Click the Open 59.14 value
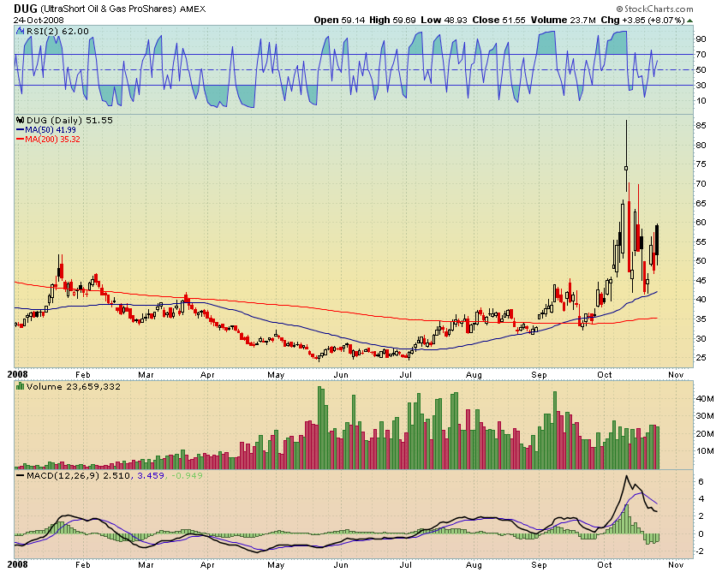 339,20
